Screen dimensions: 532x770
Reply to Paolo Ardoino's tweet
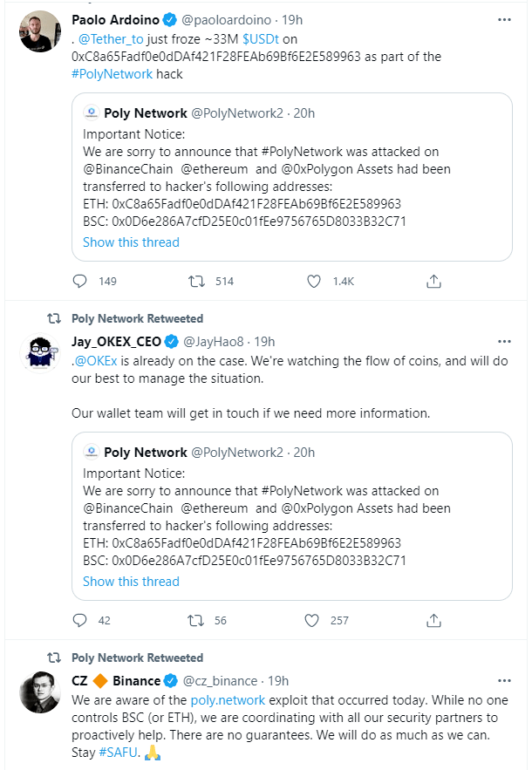[x=80, y=282]
